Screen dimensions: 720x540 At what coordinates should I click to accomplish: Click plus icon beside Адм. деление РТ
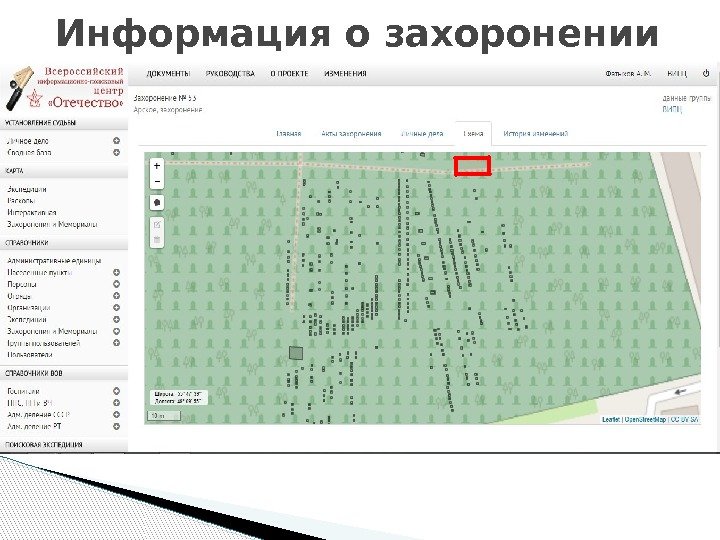click(116, 426)
